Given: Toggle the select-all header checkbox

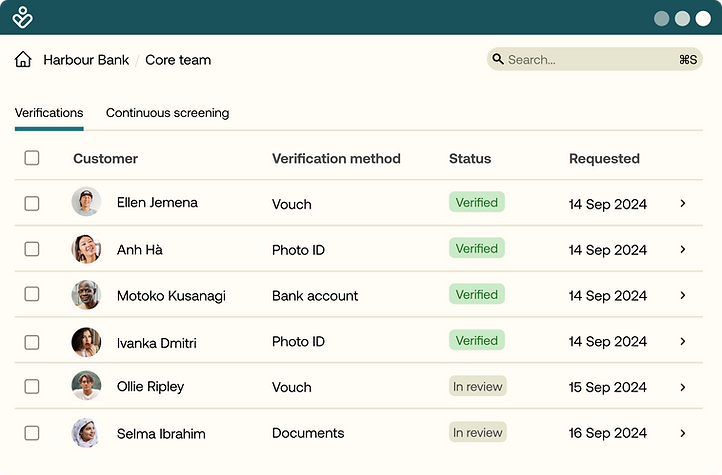Looking at the screenshot, I should [32, 158].
